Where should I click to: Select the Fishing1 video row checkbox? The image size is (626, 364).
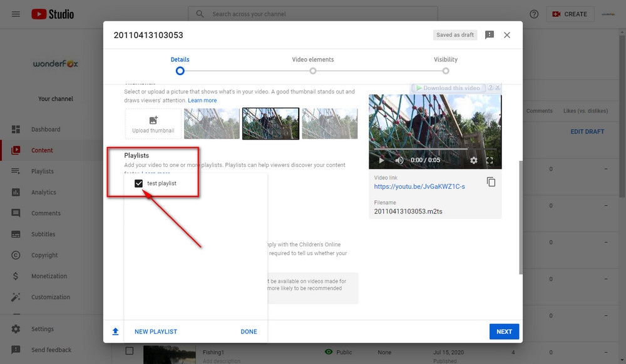pos(129,351)
